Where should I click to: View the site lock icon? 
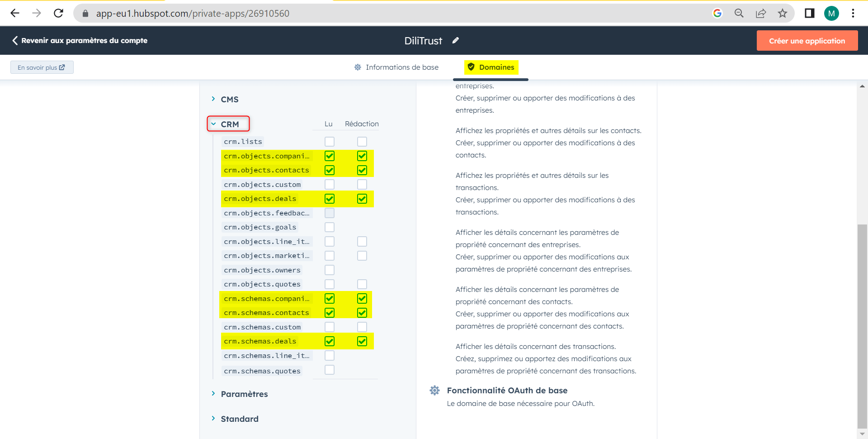[x=85, y=14]
